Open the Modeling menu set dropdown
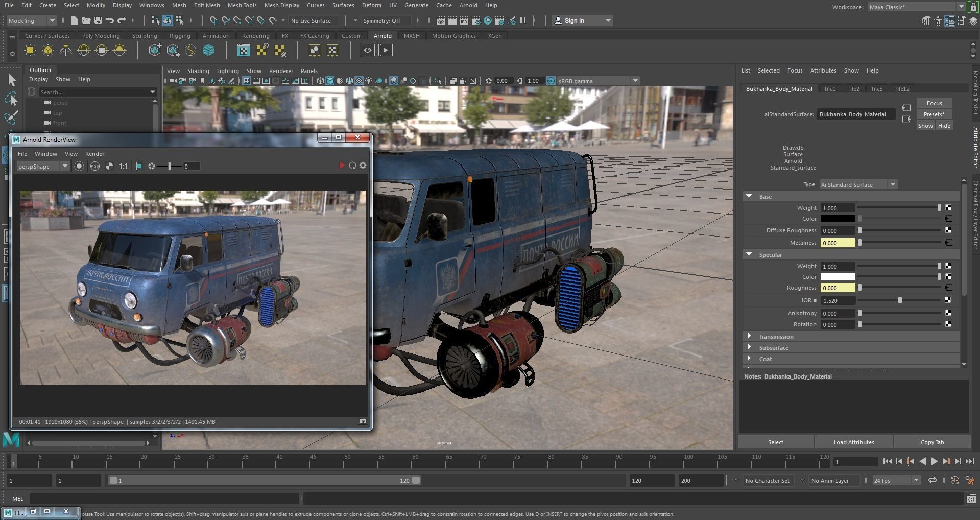 click(32, 21)
